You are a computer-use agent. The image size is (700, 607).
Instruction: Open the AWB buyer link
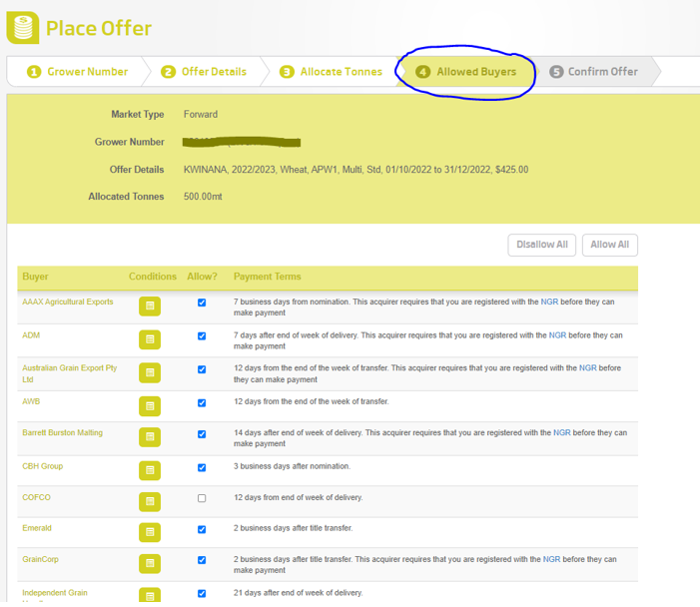(x=31, y=401)
